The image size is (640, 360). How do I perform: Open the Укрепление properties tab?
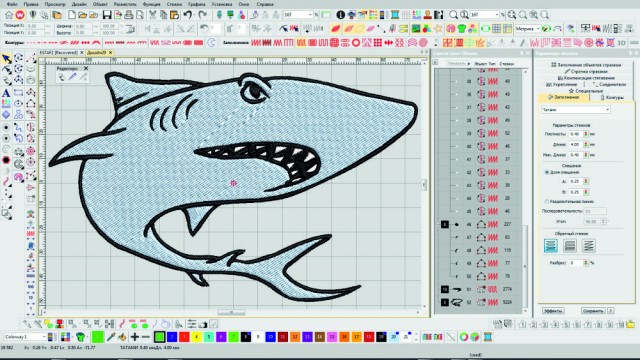(x=562, y=84)
